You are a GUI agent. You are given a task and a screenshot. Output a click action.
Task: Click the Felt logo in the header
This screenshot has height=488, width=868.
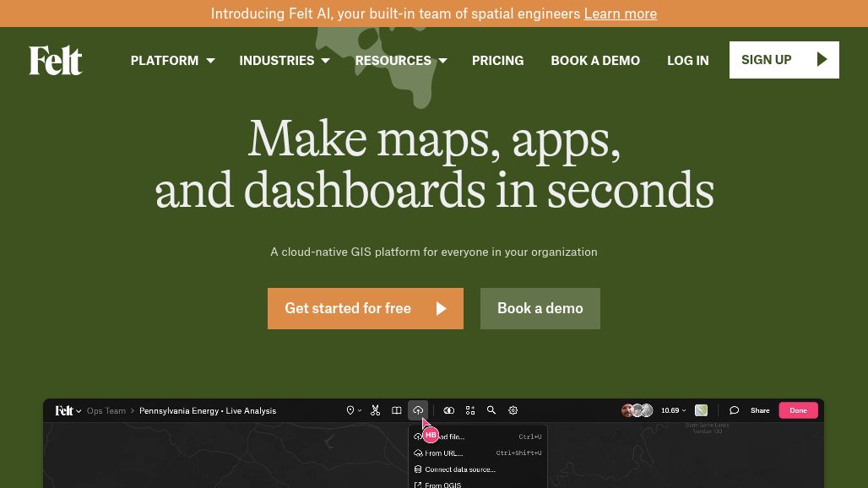pyautogui.click(x=56, y=61)
